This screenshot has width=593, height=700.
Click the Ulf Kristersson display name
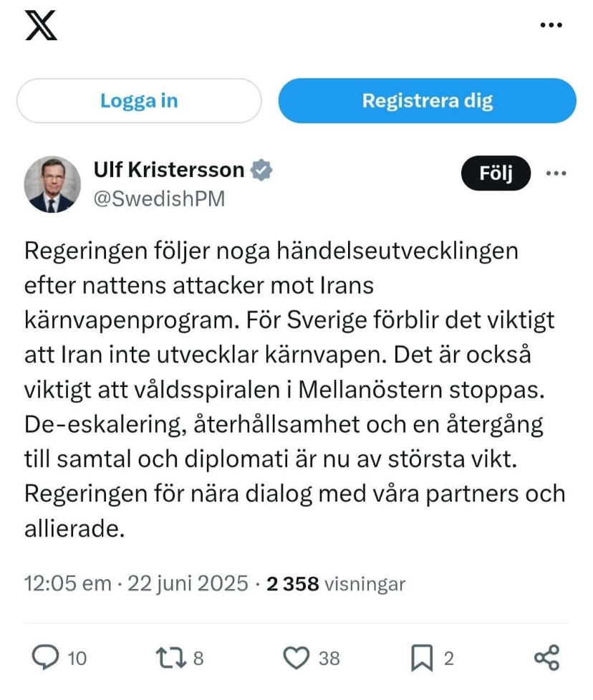(x=169, y=170)
